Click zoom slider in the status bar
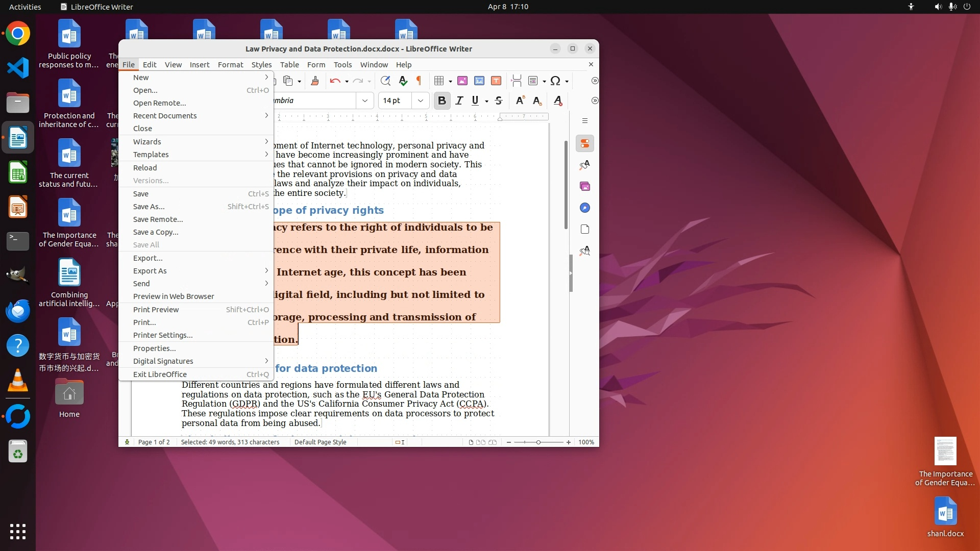The height and width of the screenshot is (551, 980). coord(538,442)
